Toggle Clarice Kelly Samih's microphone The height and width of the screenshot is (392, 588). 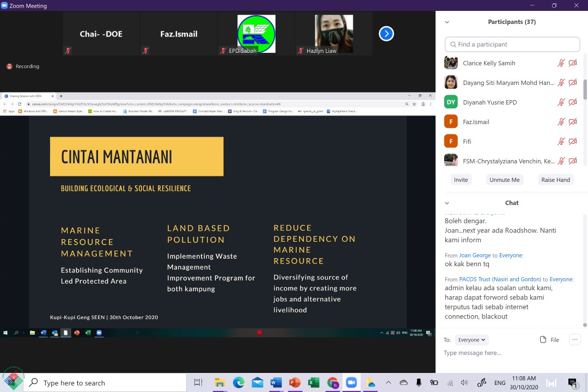pos(561,63)
